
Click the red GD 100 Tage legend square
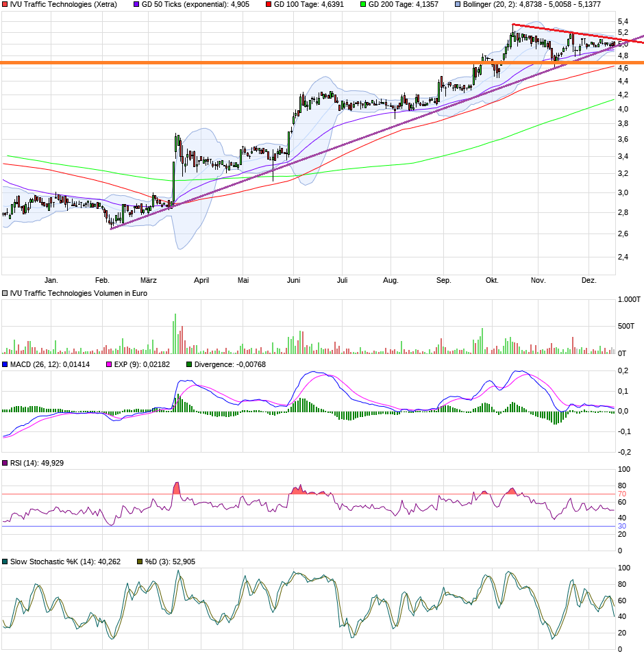[269, 5]
